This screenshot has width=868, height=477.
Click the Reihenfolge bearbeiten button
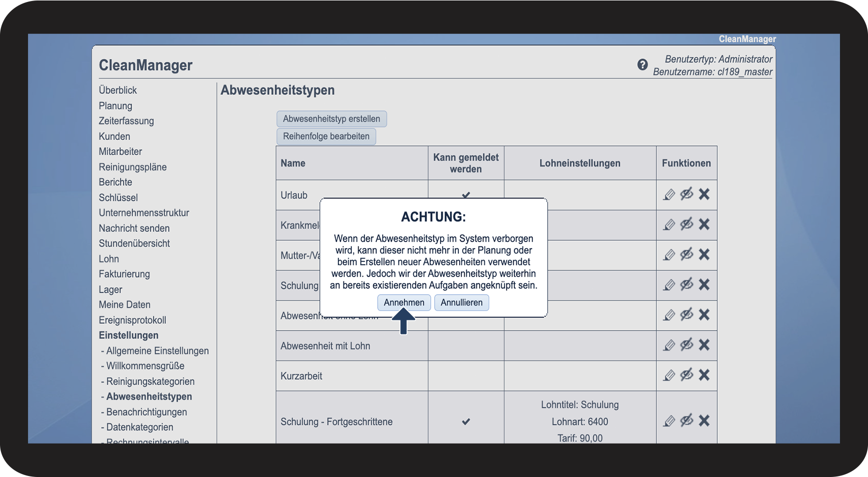pos(326,137)
